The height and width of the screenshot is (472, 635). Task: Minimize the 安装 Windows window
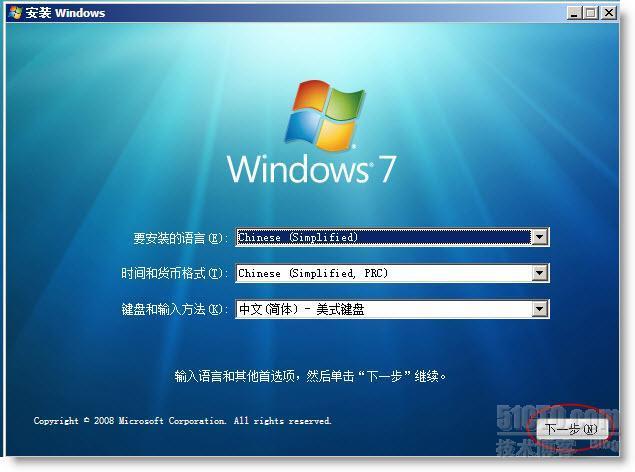(573, 13)
